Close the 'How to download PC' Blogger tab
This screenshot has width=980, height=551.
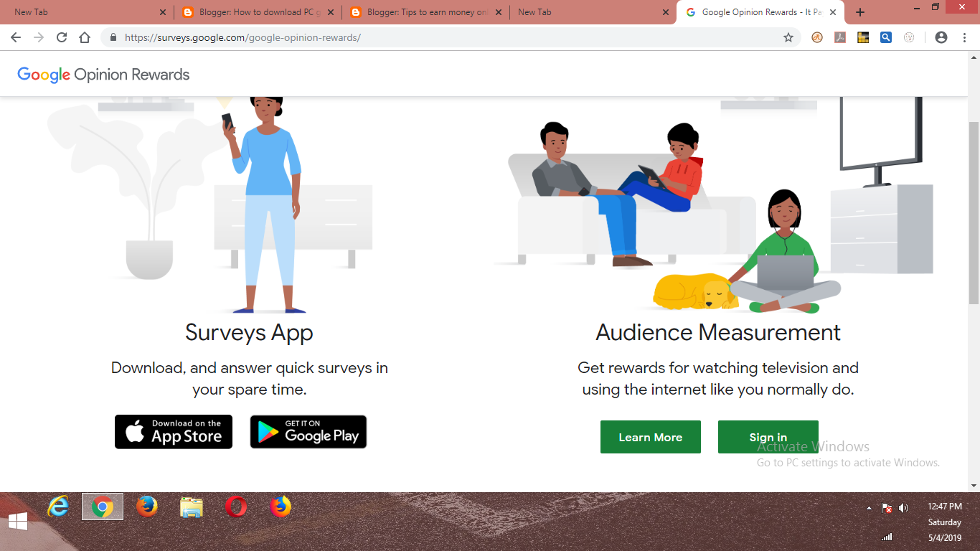330,12
